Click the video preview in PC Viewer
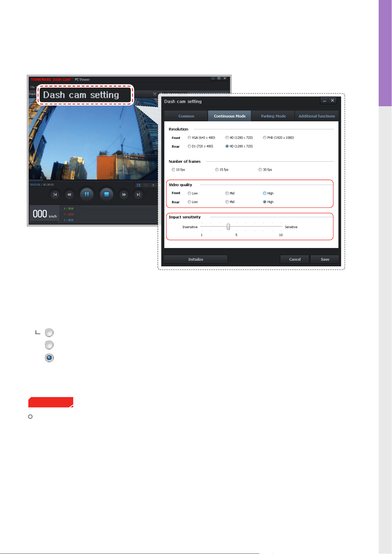 (93, 139)
